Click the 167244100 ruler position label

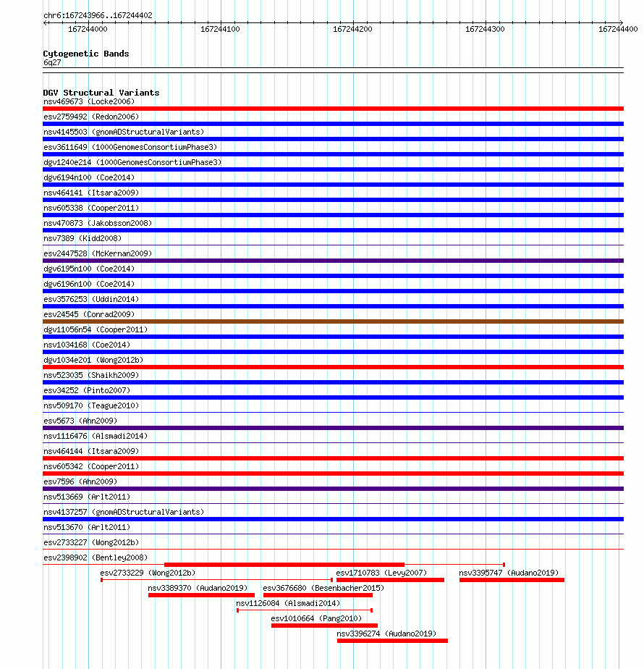click(220, 29)
